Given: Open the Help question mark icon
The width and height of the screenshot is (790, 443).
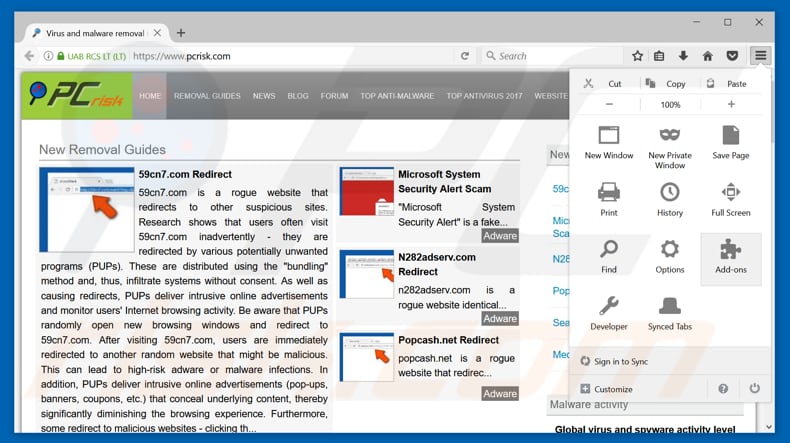Looking at the screenshot, I should pos(723,389).
